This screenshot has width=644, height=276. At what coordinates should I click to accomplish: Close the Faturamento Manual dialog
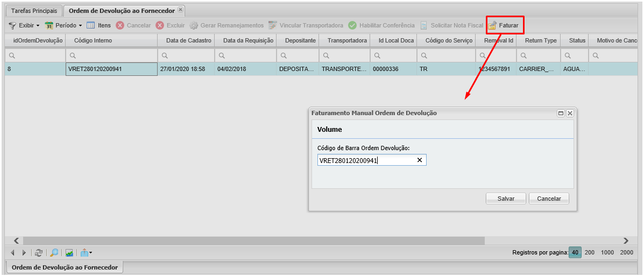(x=570, y=114)
